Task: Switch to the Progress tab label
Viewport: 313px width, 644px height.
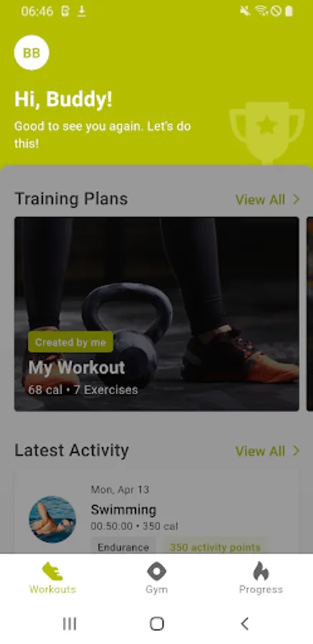Action: 261,590
